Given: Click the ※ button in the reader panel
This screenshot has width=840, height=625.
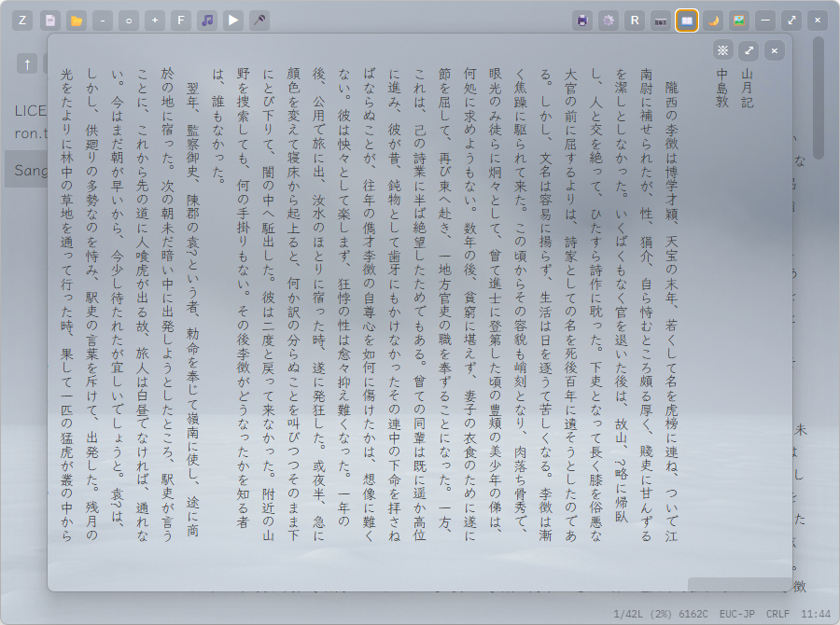Looking at the screenshot, I should pos(723,50).
